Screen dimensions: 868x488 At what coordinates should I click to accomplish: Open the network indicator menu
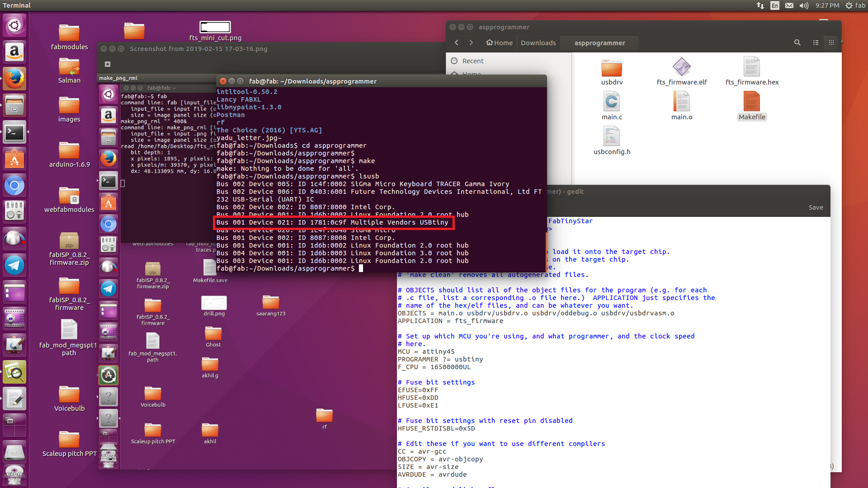[760, 5]
